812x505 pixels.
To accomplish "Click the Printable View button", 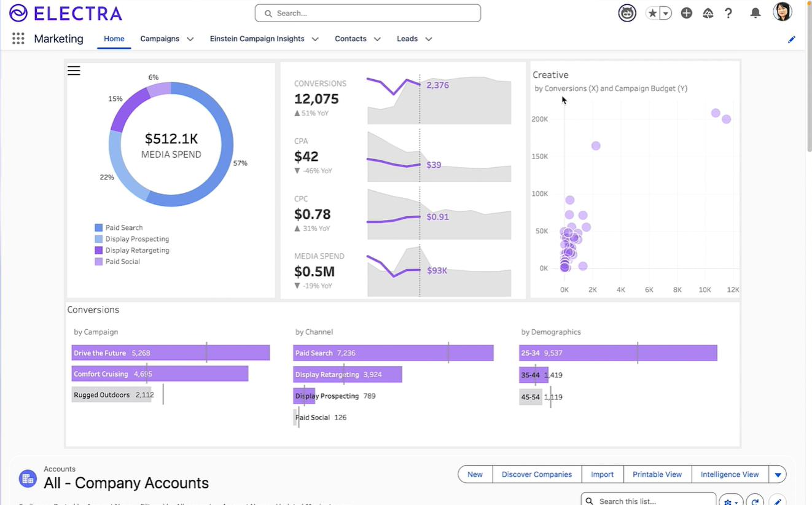I will [657, 474].
